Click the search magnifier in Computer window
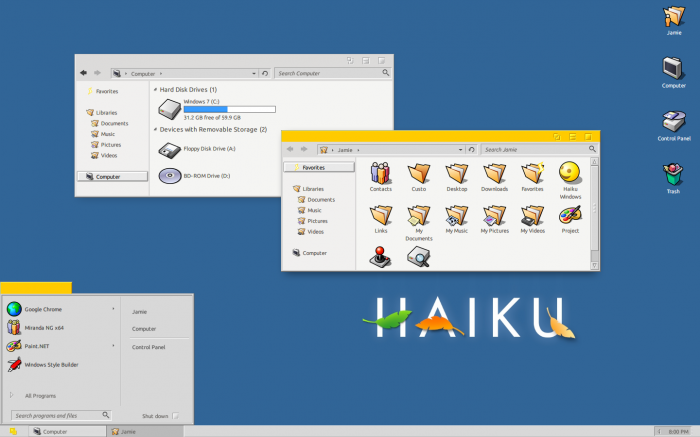 [x=385, y=73]
